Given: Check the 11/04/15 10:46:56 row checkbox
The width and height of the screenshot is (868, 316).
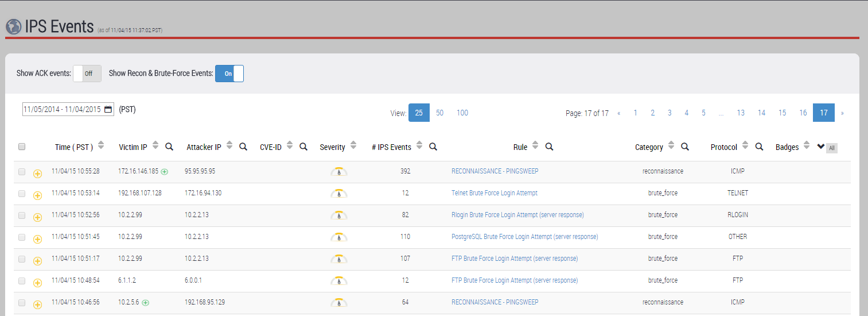Looking at the screenshot, I should (x=22, y=302).
